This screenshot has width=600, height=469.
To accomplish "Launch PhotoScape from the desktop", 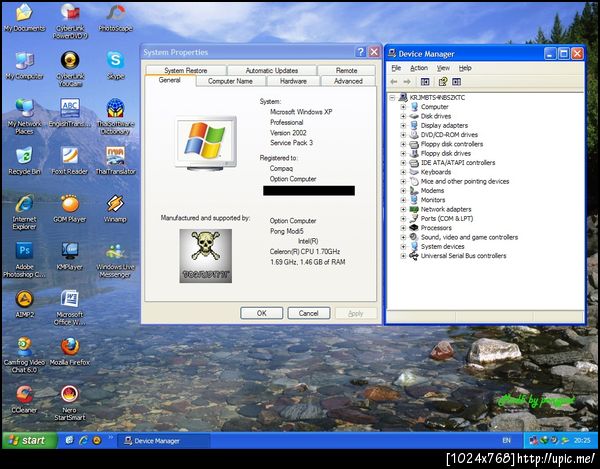I will coord(116,17).
